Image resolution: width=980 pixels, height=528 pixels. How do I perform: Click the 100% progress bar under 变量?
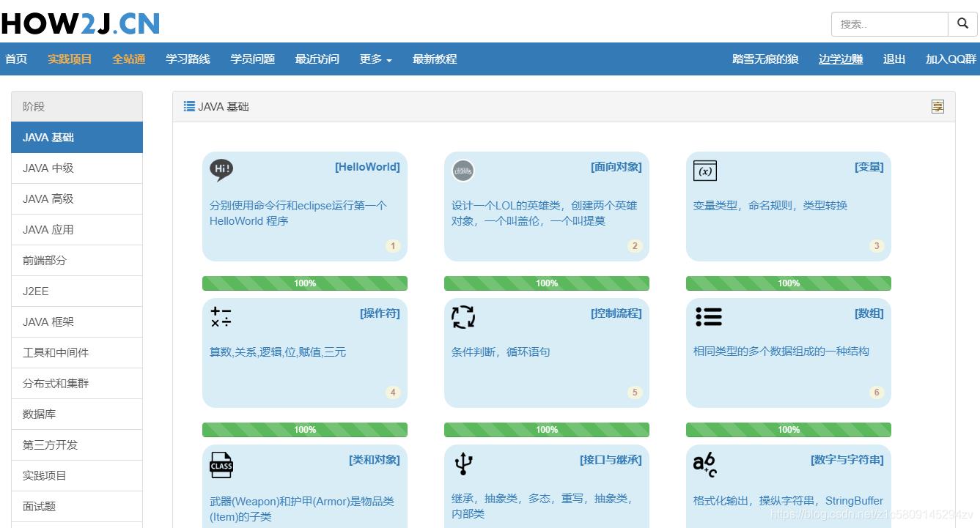[x=789, y=283]
